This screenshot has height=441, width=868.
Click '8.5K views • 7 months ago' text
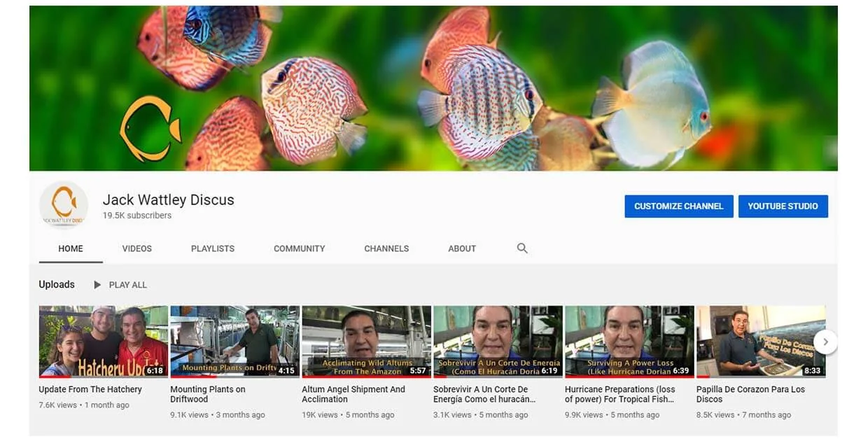743,415
